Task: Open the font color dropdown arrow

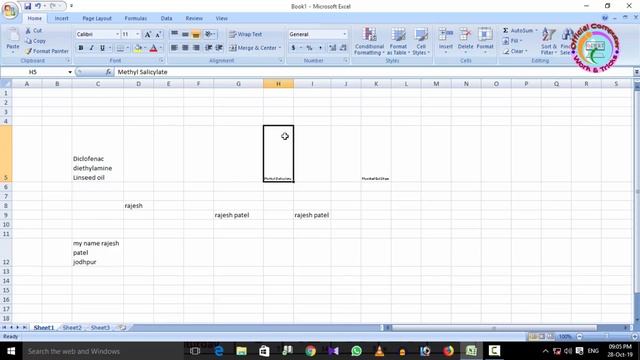Action: (160, 48)
